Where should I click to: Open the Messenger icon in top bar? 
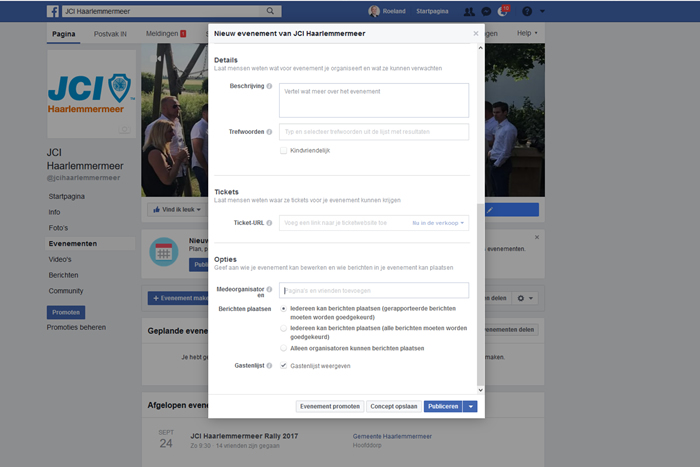pos(487,12)
